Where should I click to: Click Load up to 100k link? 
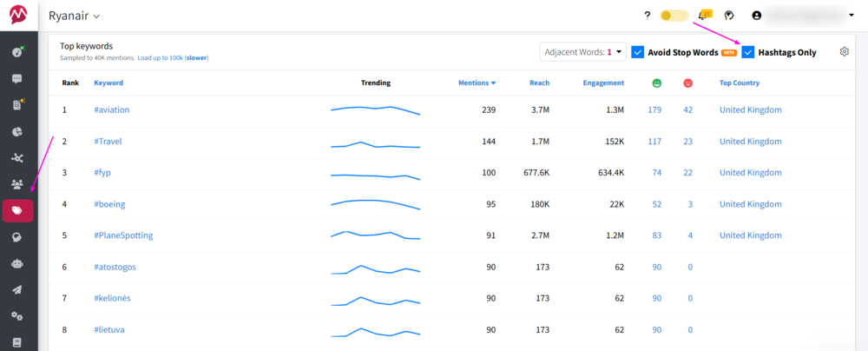173,57
